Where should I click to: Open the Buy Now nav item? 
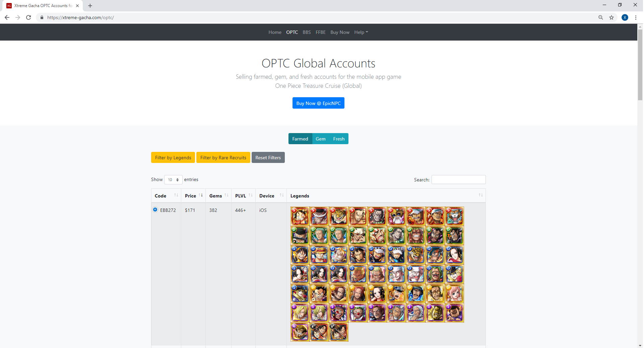(x=340, y=32)
